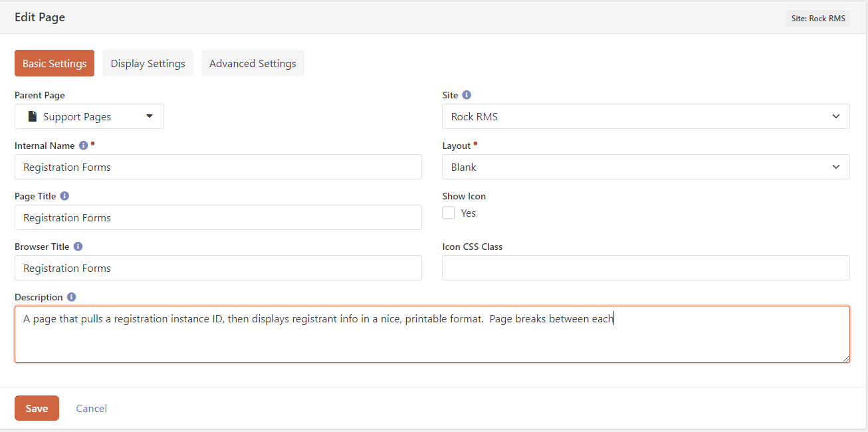Screen dimensions: 868x432
Task: Click the page icon in Parent Page picker
Action: [32, 116]
